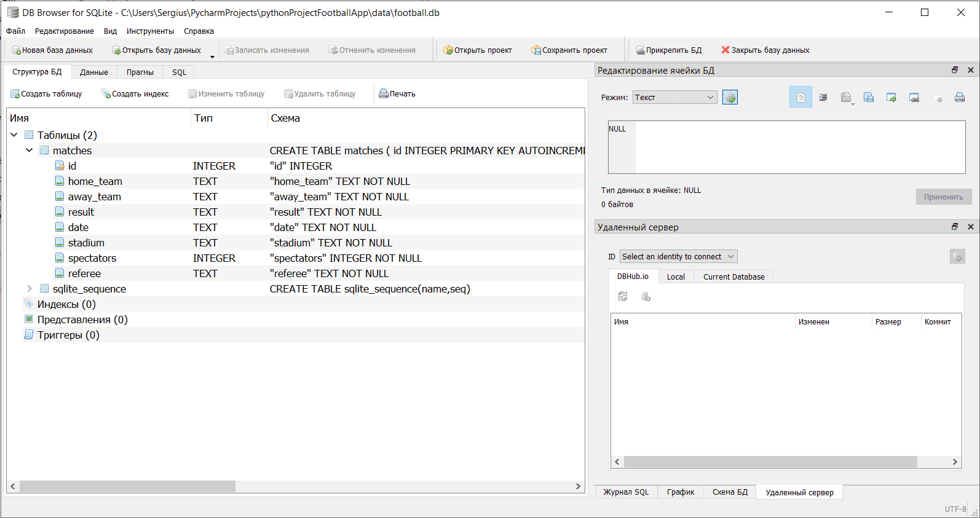Switch to the SQL tab
The height and width of the screenshot is (518, 980).
pos(179,73)
